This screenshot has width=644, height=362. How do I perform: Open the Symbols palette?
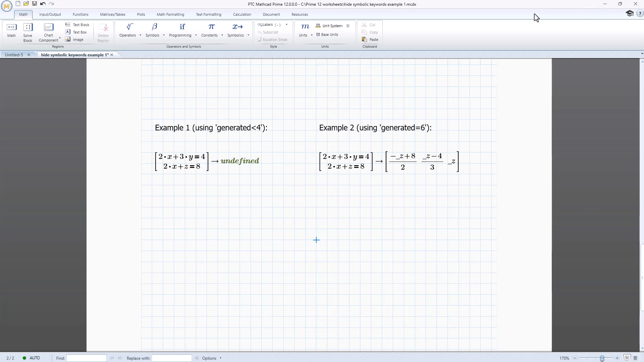pyautogui.click(x=153, y=30)
